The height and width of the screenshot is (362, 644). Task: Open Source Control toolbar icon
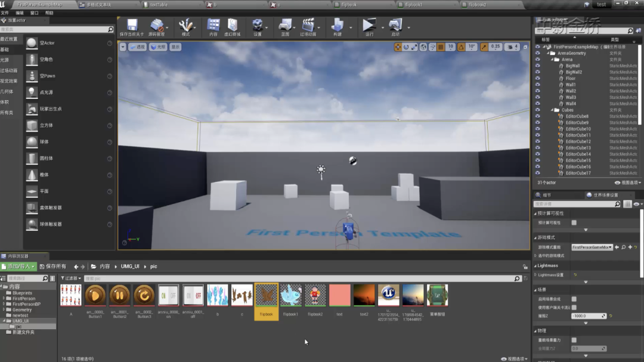pyautogui.click(x=156, y=26)
